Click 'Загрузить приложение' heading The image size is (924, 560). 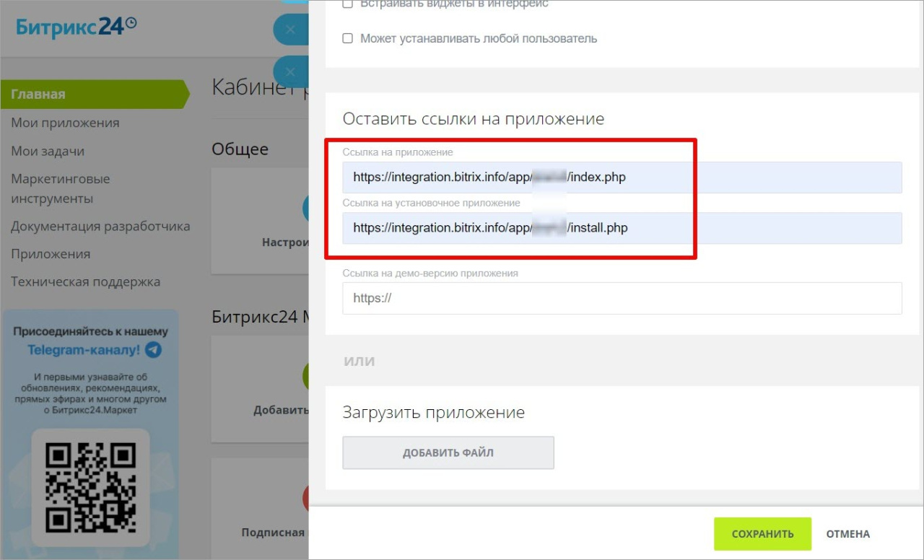(x=433, y=413)
